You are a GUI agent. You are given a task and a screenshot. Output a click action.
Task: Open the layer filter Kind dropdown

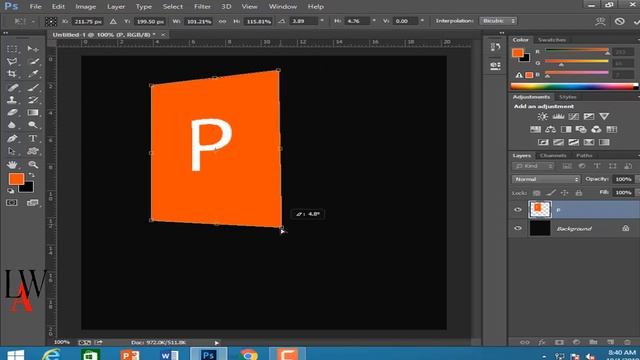click(533, 166)
